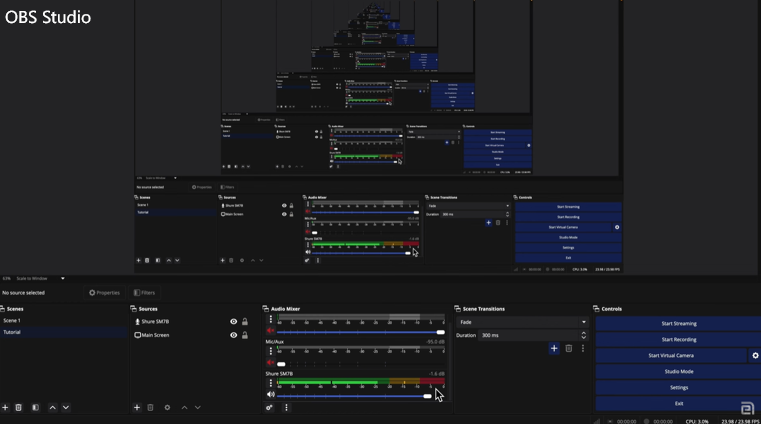Move the scene up in the Scenes list

click(x=52, y=408)
